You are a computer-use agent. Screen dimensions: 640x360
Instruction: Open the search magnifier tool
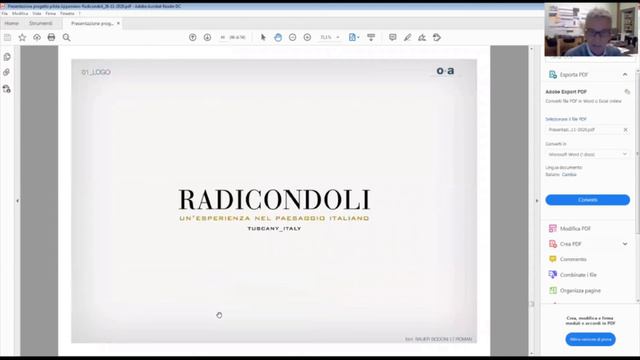67,38
